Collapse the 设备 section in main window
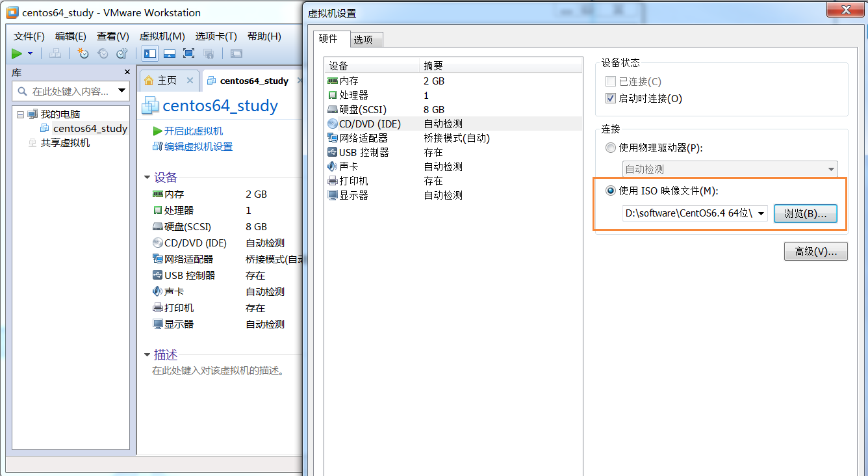Image resolution: width=868 pixels, height=476 pixels. click(x=147, y=178)
